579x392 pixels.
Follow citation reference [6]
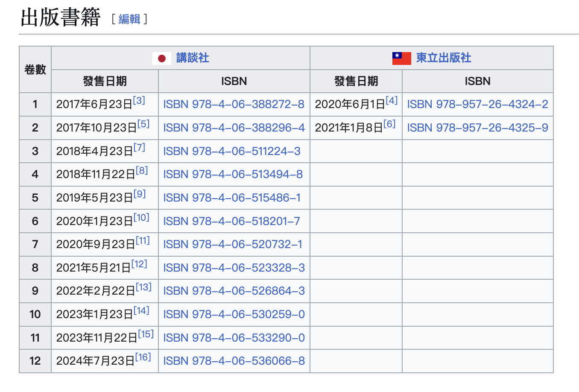tap(389, 124)
